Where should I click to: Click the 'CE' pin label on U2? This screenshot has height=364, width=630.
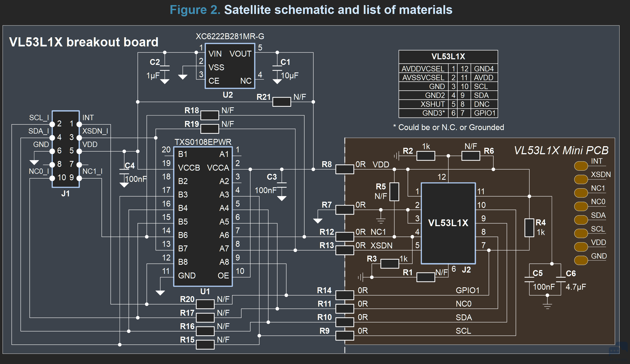coord(214,81)
